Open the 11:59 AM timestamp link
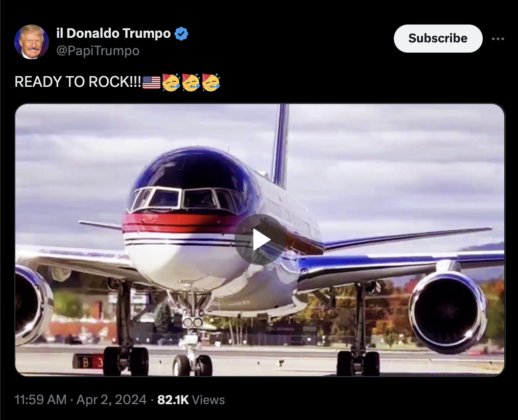518x420 pixels. point(41,400)
